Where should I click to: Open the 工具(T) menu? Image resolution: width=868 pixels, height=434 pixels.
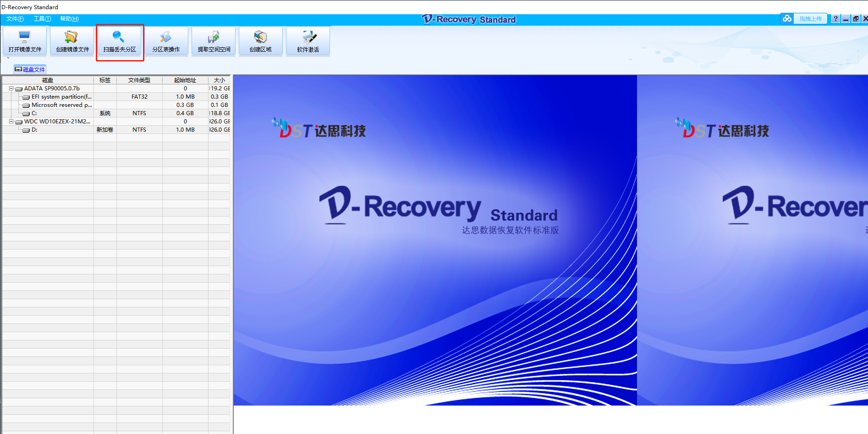click(42, 19)
